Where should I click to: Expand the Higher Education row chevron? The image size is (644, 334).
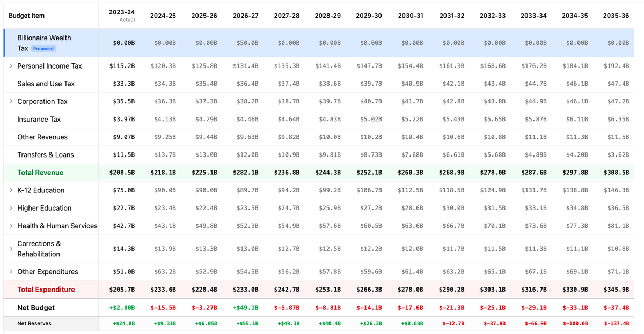tap(11, 208)
